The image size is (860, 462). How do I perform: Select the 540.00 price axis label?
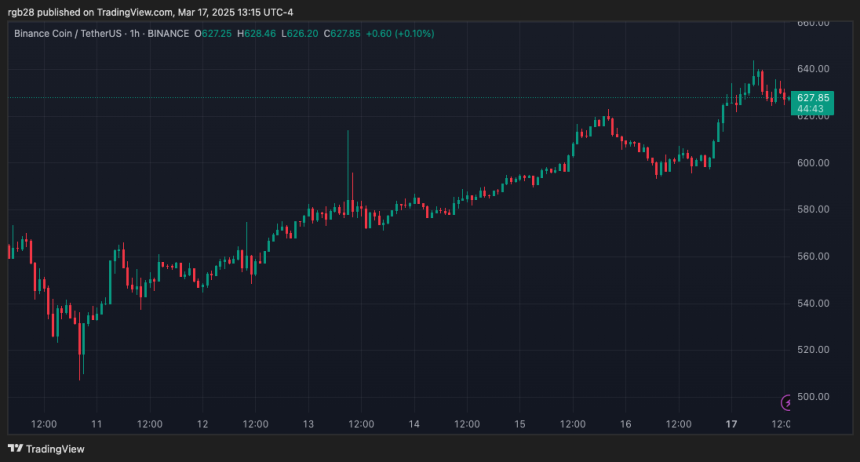pos(813,304)
